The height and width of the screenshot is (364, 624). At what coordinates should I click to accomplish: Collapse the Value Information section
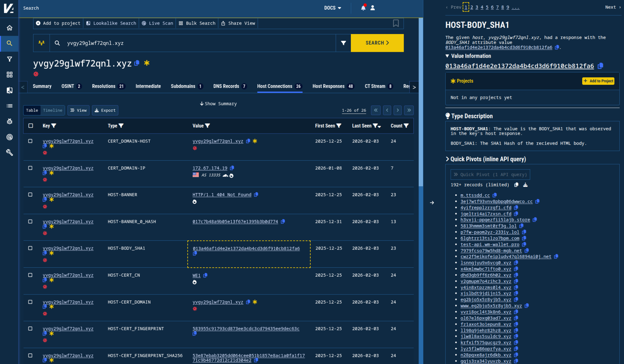[x=447, y=56]
